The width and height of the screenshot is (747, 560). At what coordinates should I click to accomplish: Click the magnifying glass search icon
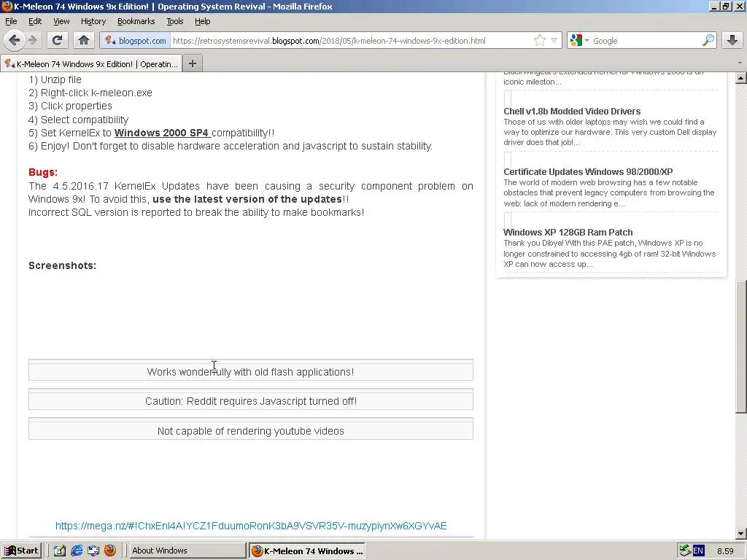[x=708, y=41]
